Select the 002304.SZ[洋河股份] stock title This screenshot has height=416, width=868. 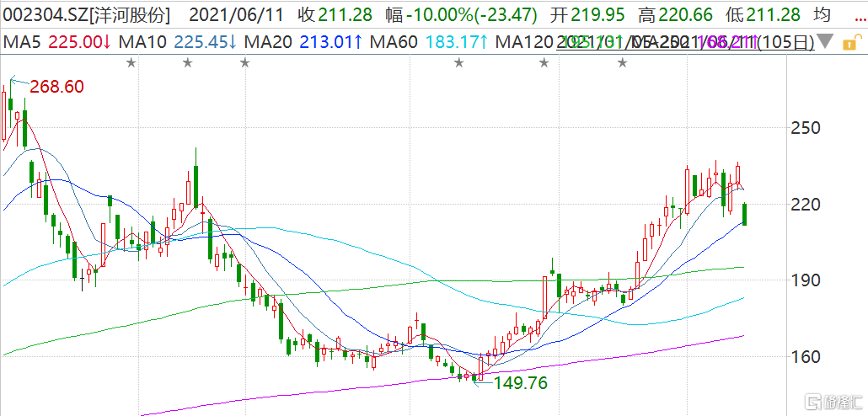86,15
